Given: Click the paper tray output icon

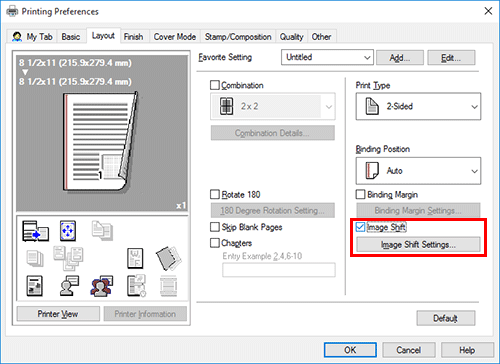Looking at the screenshot, I should click(35, 231).
